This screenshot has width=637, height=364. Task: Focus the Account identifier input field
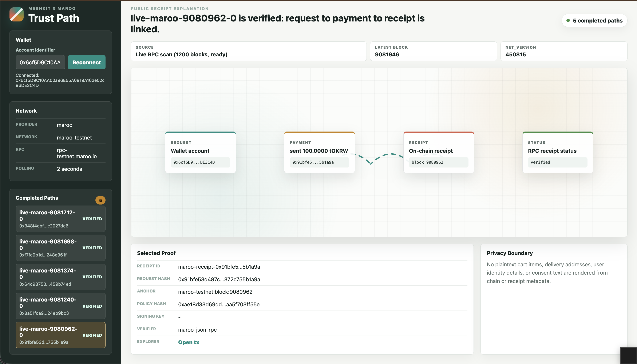pyautogui.click(x=40, y=62)
